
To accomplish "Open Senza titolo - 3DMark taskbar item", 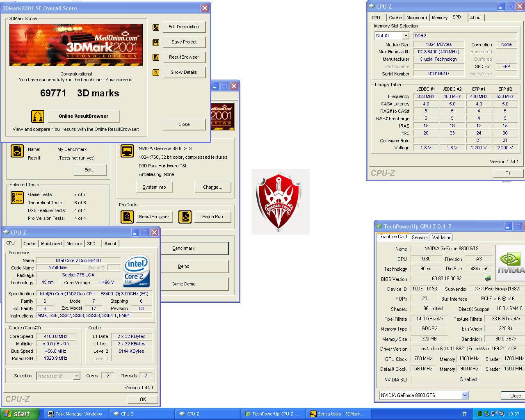I will point(338,414).
